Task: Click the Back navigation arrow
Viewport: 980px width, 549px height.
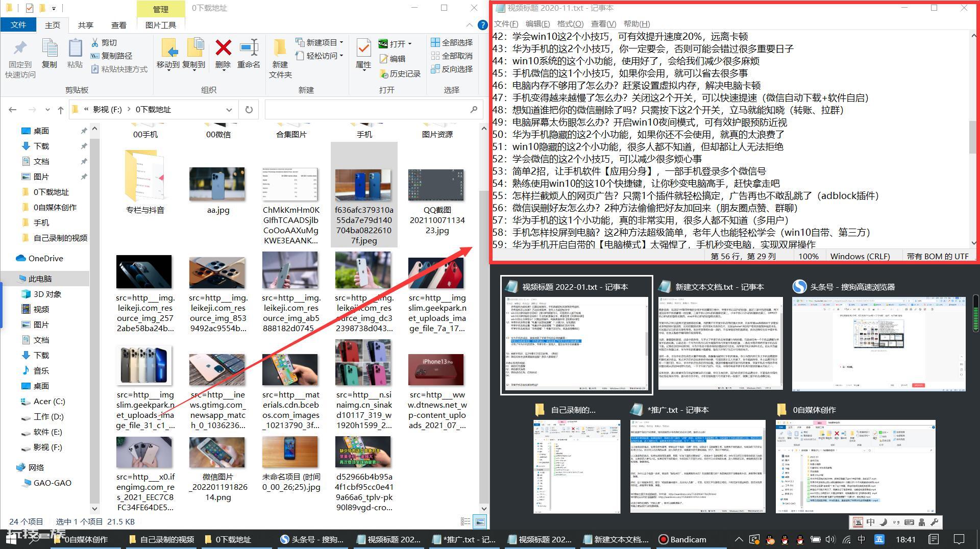Action: click(13, 110)
